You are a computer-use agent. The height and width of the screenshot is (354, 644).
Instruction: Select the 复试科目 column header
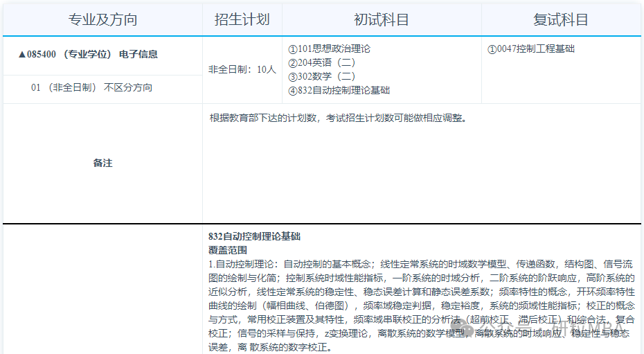click(x=561, y=19)
